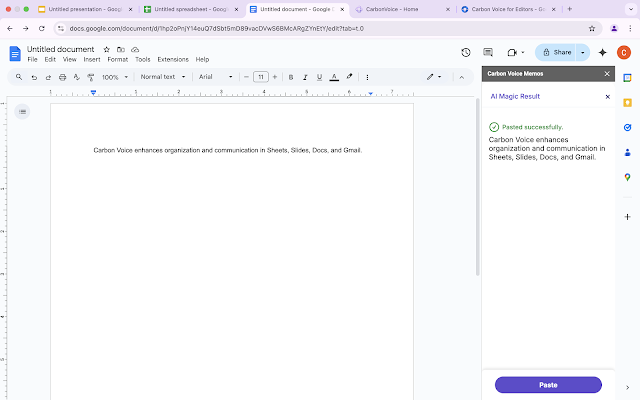Open the Help menu
This screenshot has height=400, width=640.
point(202,60)
